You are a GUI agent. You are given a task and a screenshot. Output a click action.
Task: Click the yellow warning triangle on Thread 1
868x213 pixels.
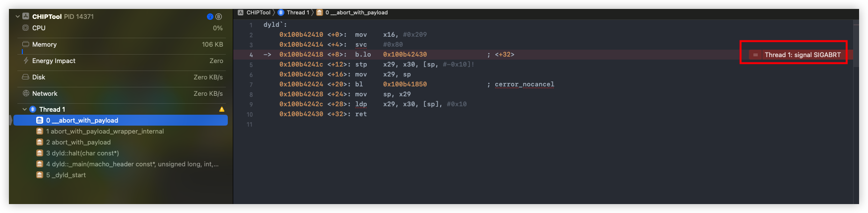pos(221,109)
